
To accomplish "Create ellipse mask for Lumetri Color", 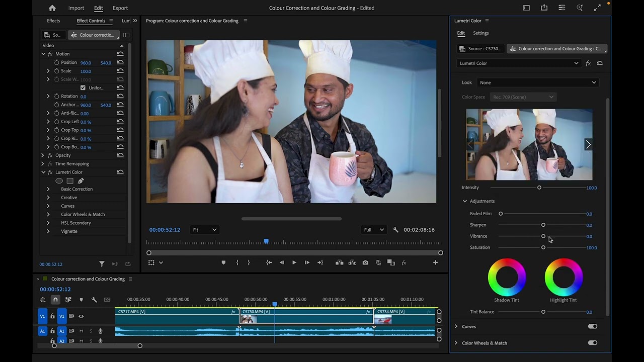I will click(59, 181).
